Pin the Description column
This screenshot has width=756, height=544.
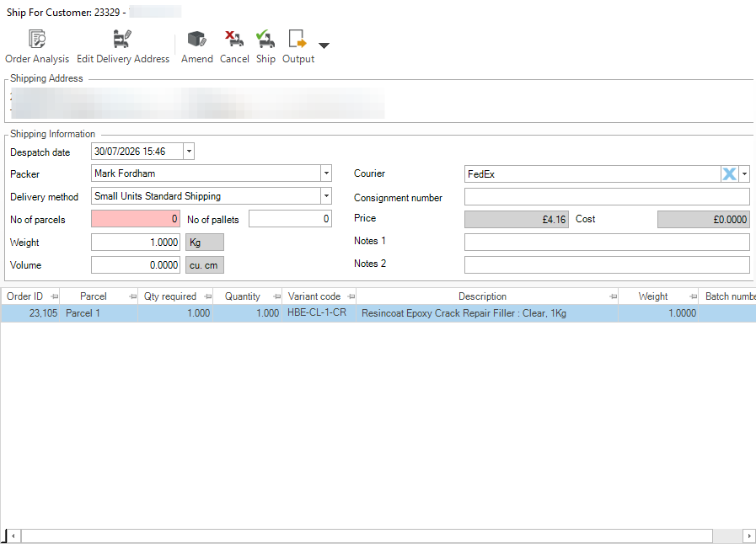[613, 296]
